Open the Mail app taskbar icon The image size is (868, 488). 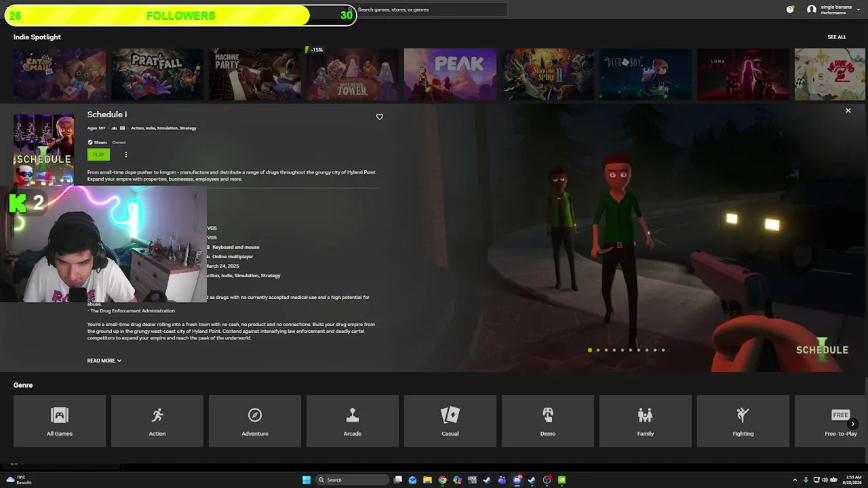tap(412, 480)
